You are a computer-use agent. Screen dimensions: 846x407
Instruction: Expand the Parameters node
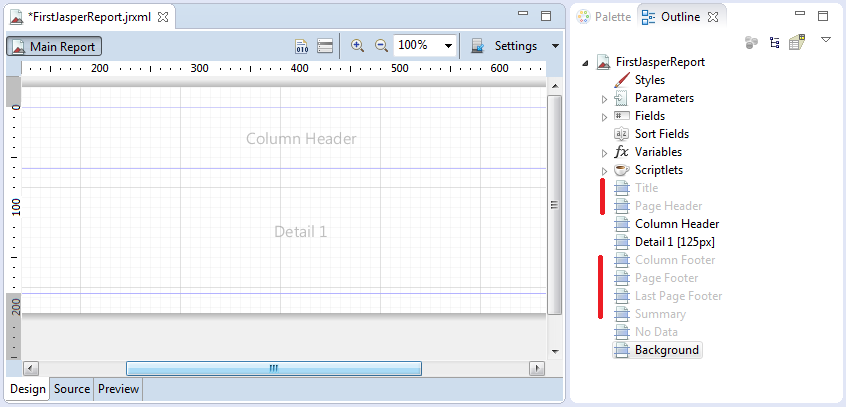coord(604,99)
